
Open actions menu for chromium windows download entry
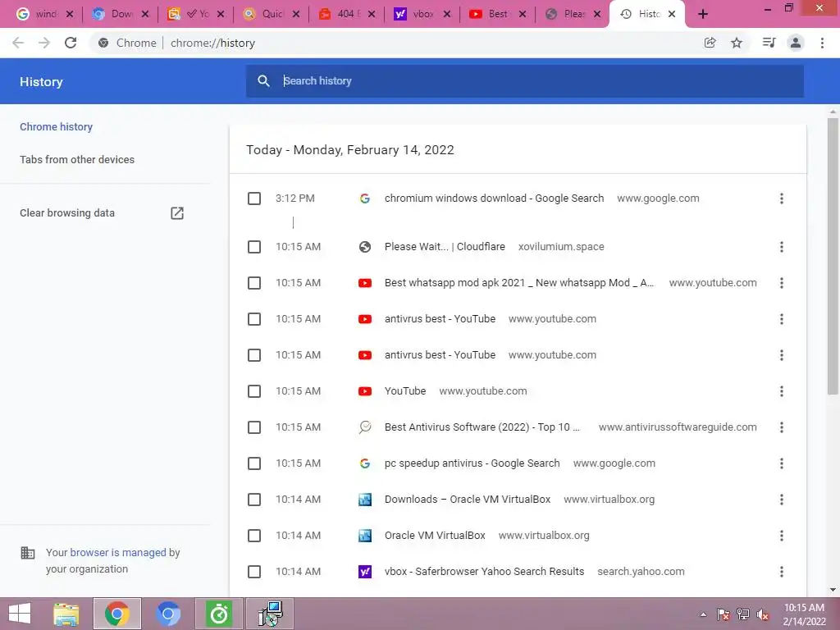pos(782,199)
